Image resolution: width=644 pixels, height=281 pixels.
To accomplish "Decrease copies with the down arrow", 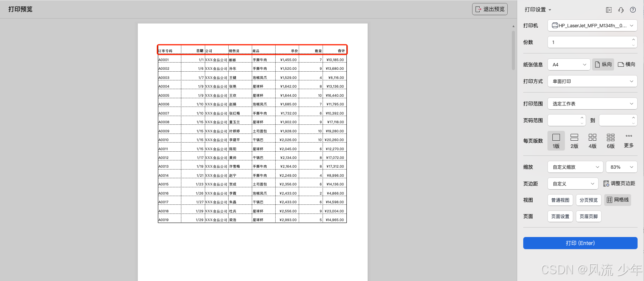I will [633, 45].
